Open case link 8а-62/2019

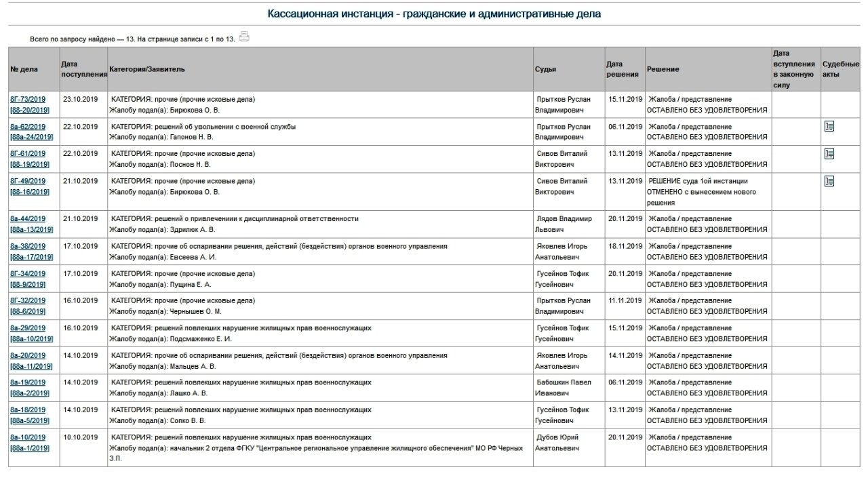(28, 127)
